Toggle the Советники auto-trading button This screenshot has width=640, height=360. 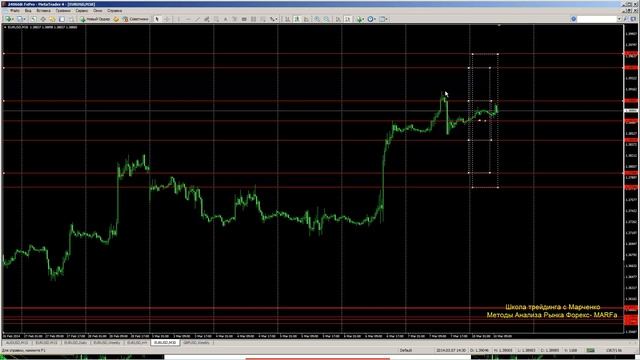click(x=136, y=19)
